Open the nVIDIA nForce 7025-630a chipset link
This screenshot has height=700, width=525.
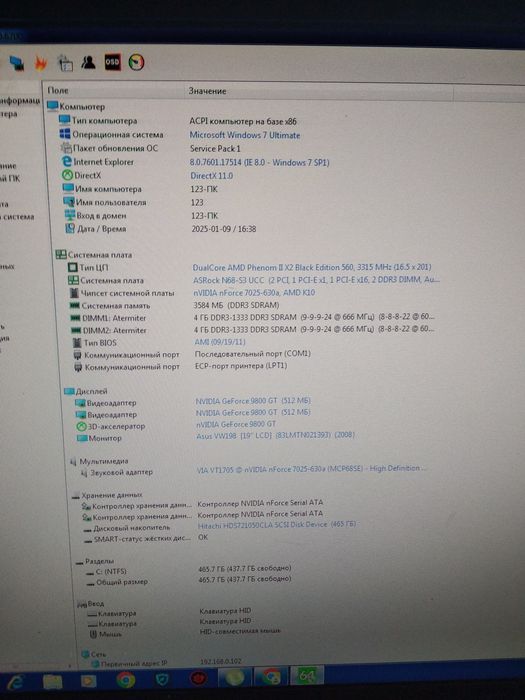click(254, 293)
